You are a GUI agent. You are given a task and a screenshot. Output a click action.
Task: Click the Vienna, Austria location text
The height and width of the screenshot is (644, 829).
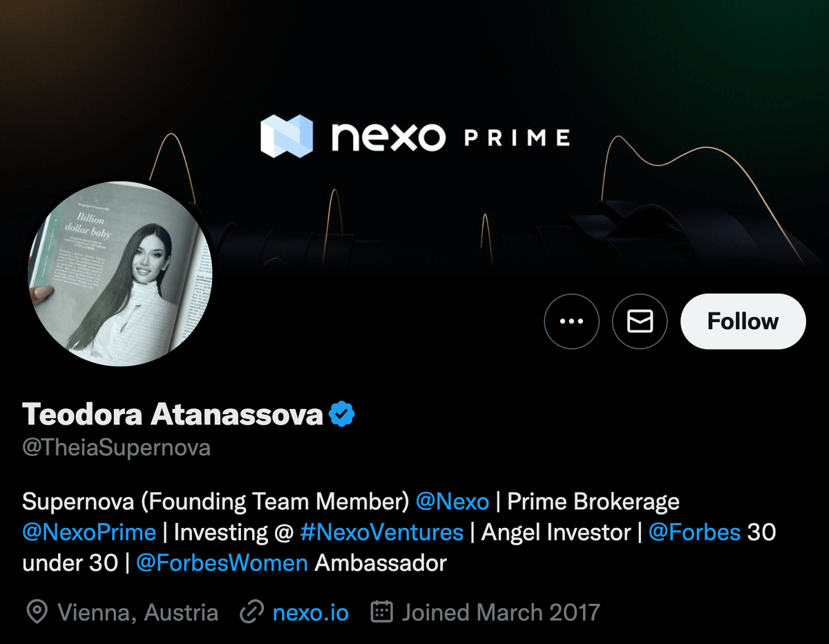click(137, 612)
